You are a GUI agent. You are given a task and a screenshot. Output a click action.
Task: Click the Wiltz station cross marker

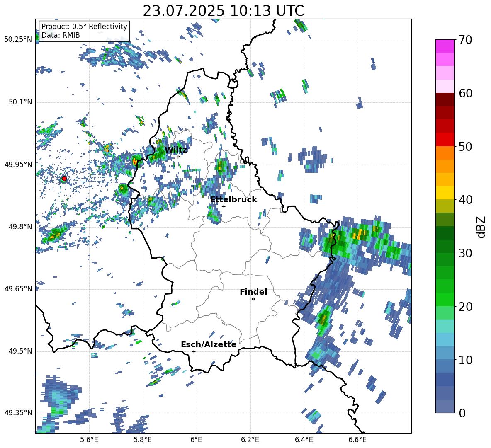click(178, 157)
